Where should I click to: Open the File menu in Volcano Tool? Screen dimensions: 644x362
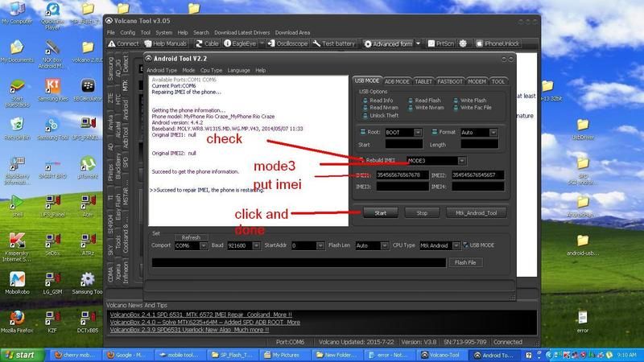point(111,32)
